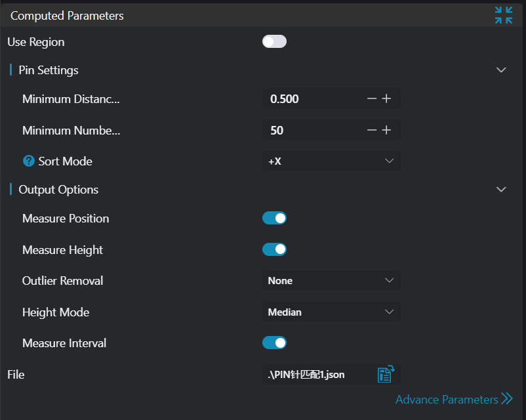Viewport: 526px width, 420px height.
Task: Open the file browse icon for File
Action: [x=385, y=375]
